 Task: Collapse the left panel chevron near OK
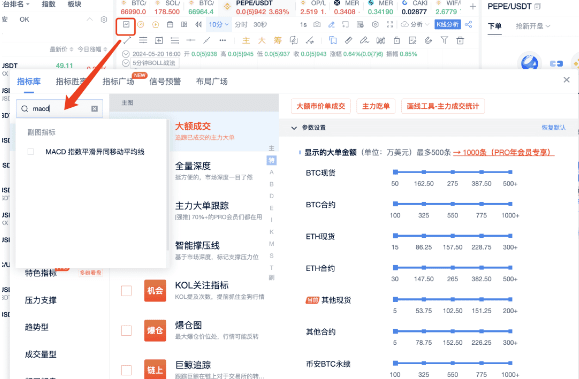[x=90, y=19]
